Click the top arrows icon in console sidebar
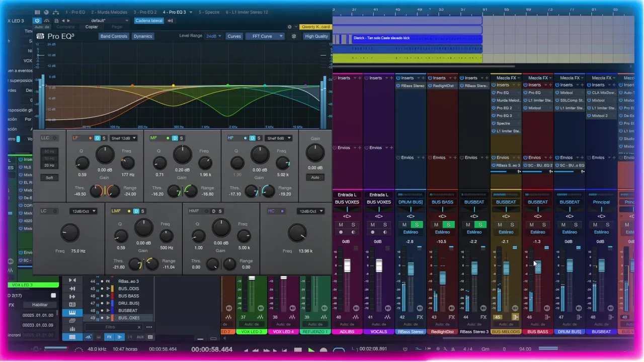 (72, 281)
